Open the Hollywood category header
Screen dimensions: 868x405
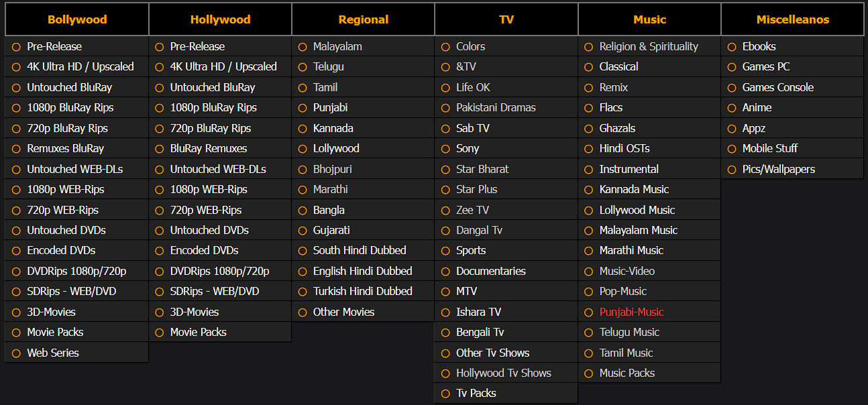pyautogui.click(x=220, y=19)
